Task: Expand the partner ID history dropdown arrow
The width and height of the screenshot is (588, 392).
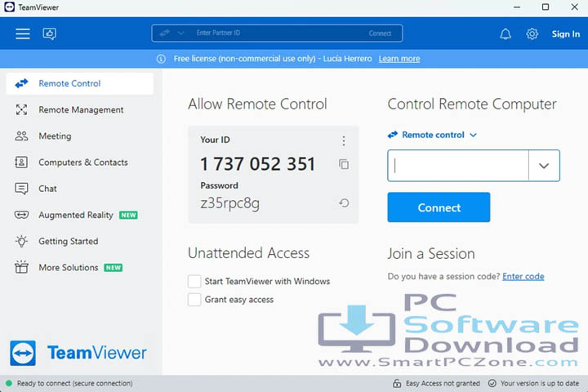Action: click(x=544, y=166)
